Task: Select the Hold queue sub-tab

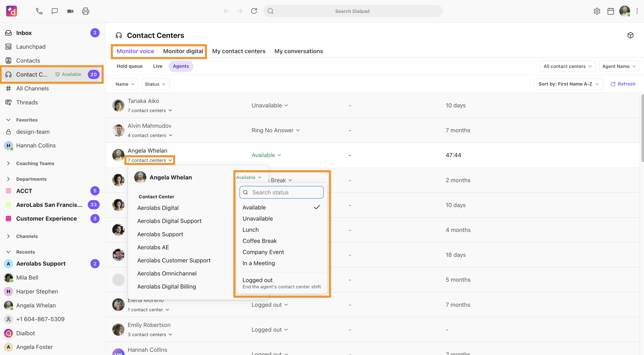Action: coord(129,66)
